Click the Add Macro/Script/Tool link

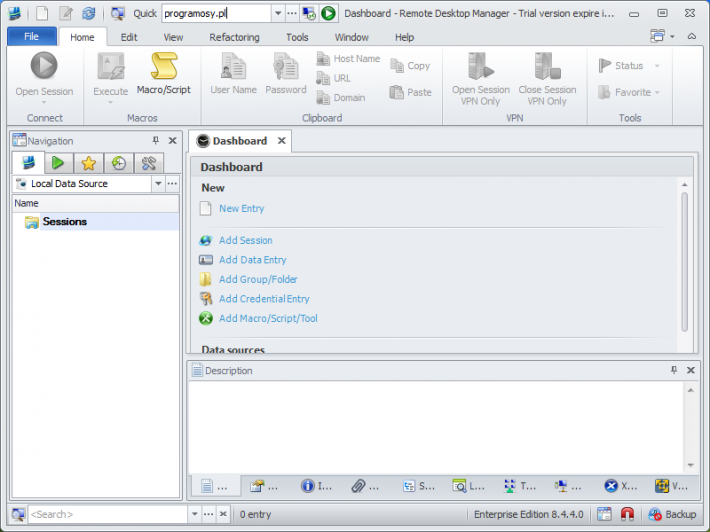click(x=268, y=318)
